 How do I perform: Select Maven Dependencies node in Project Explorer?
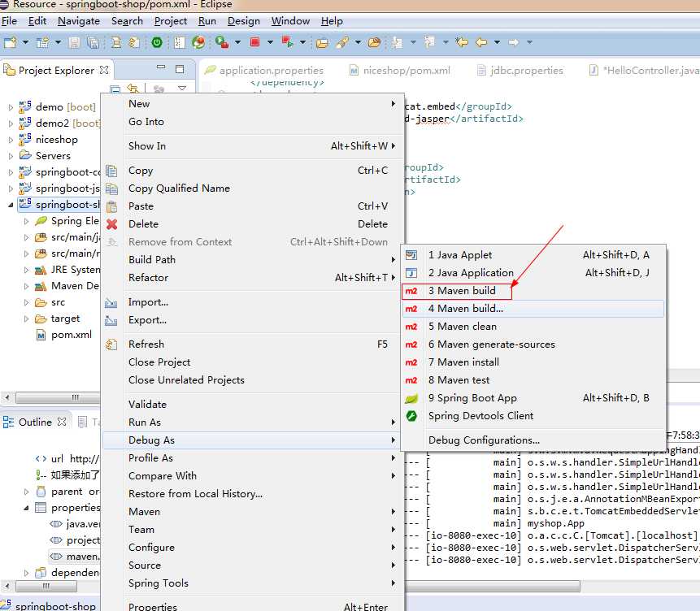(67, 286)
